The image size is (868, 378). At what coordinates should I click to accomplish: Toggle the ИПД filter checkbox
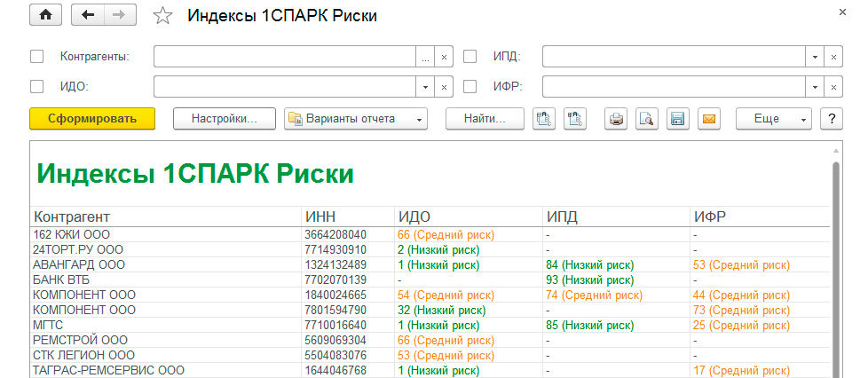(470, 57)
